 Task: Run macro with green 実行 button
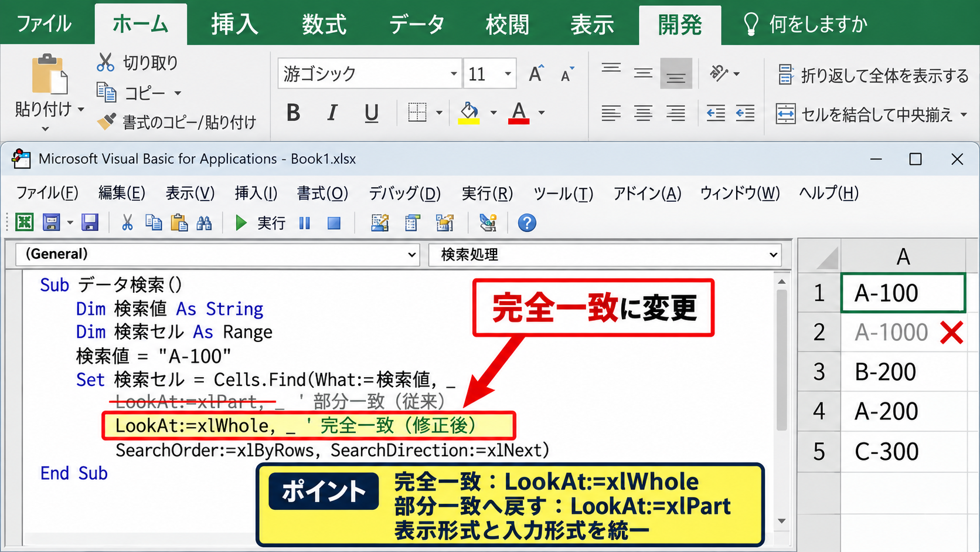[x=260, y=223]
